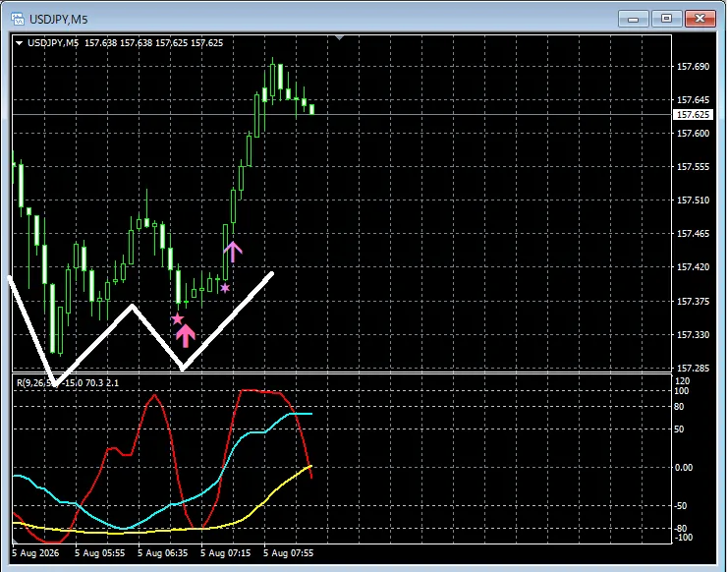The height and width of the screenshot is (572, 728).
Task: Expand the chart dropdown triangle beside USDJPY,M5
Action: click(20, 43)
